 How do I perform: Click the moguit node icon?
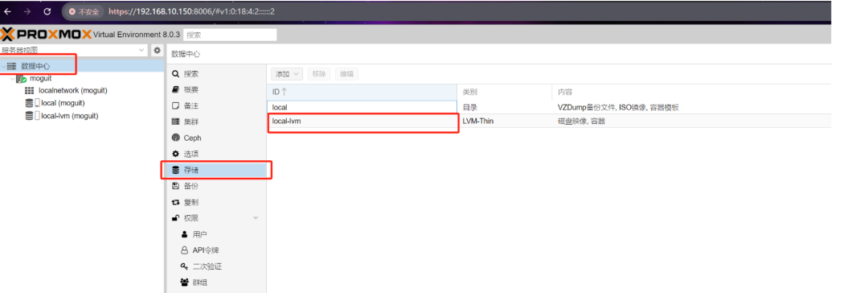[21, 79]
